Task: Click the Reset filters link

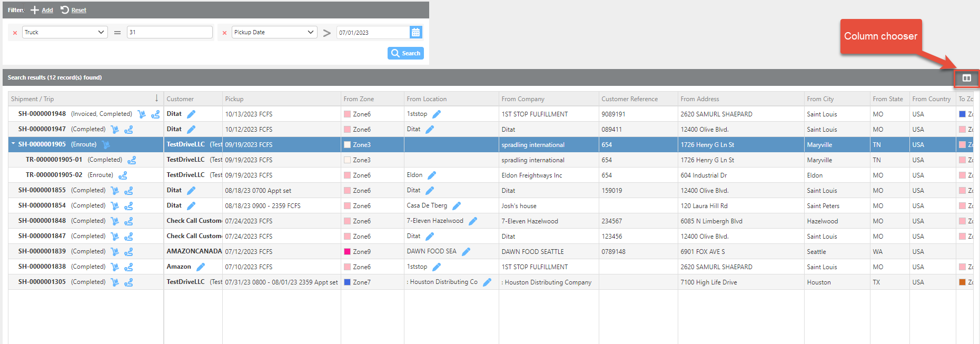Action: pyautogui.click(x=78, y=10)
